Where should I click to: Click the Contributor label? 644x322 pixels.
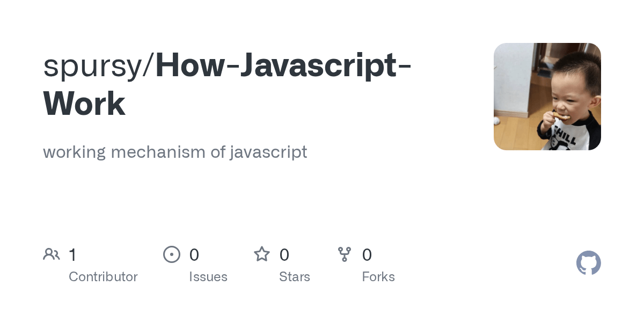[103, 277]
